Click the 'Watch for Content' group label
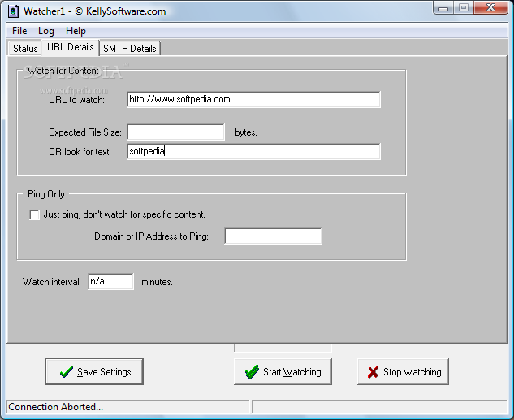Viewport: 514px width, 420px height. coord(63,71)
